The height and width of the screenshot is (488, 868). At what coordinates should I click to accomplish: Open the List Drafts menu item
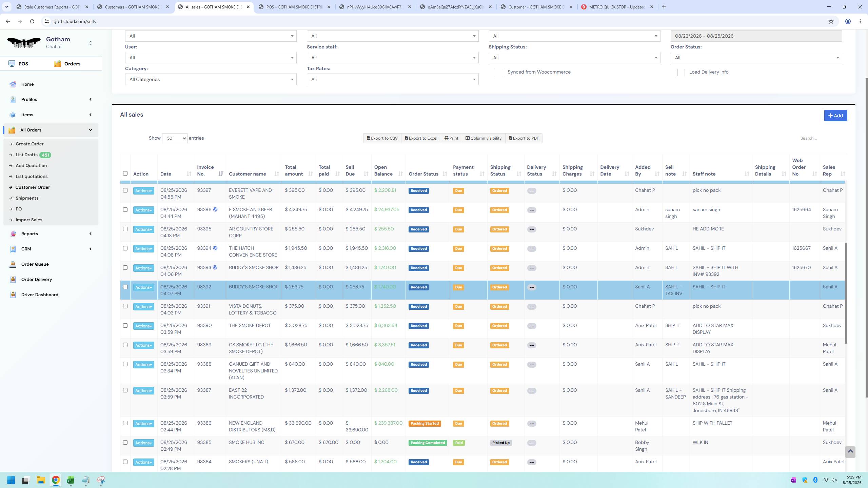[x=26, y=155]
